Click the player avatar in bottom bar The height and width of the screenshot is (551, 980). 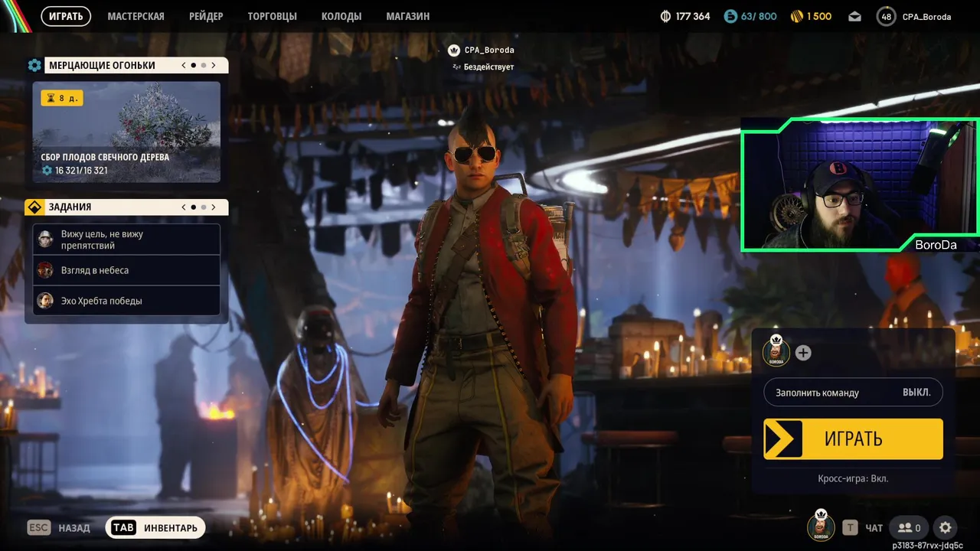[x=821, y=525]
